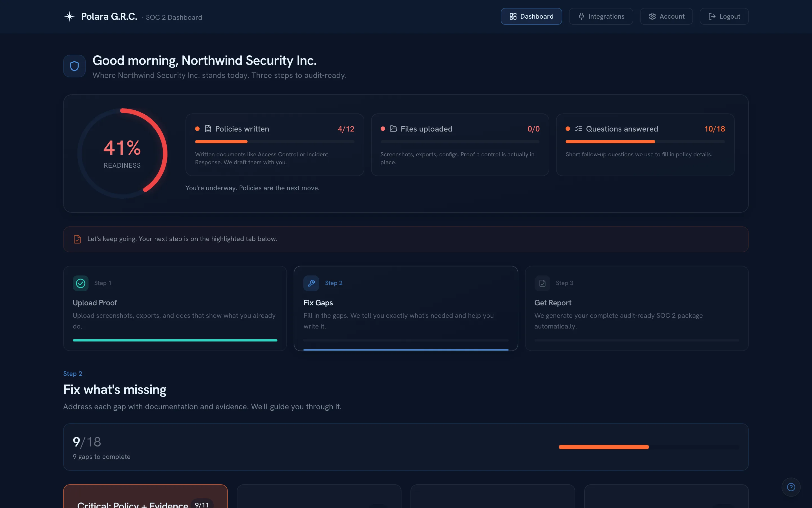This screenshot has width=812, height=508.
Task: Select the Step 3 Get Report tab
Action: click(x=637, y=308)
